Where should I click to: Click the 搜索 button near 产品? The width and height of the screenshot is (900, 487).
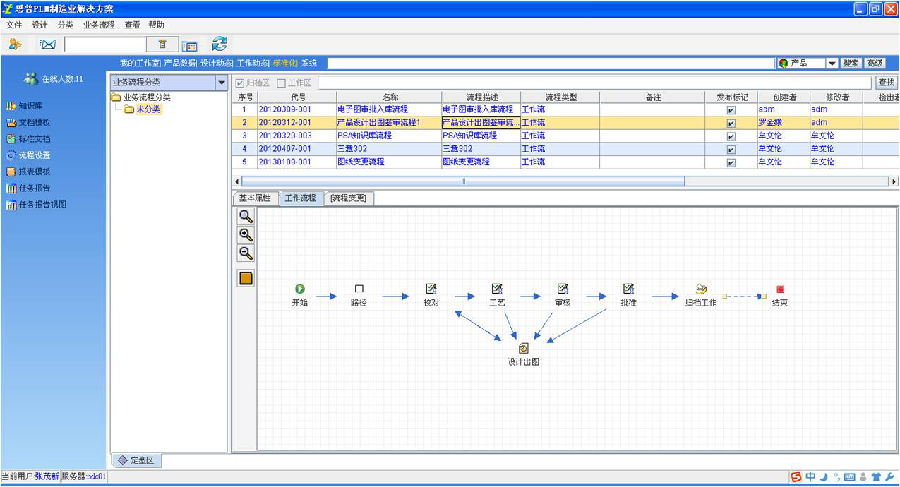850,63
